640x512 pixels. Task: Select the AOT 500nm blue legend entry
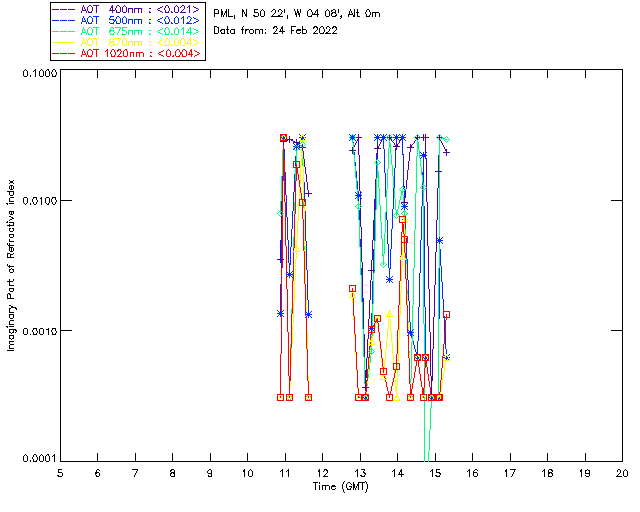pyautogui.click(x=127, y=19)
